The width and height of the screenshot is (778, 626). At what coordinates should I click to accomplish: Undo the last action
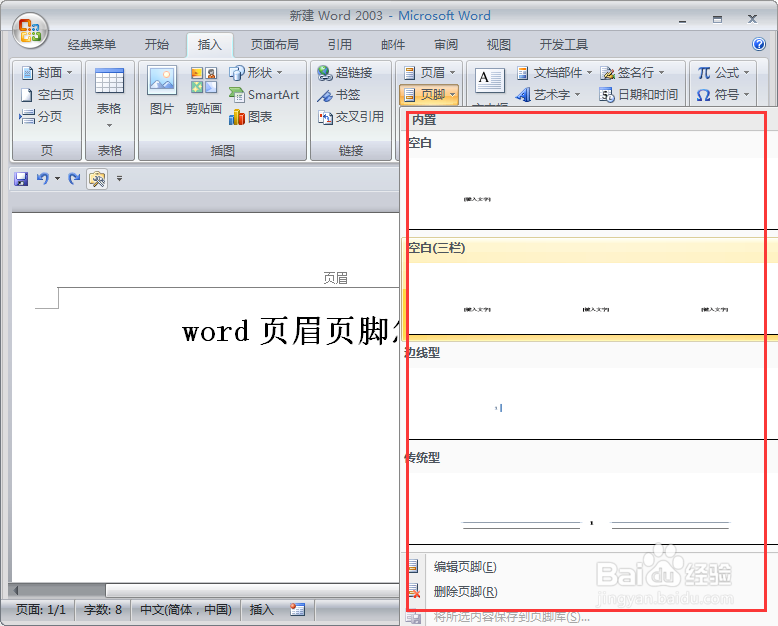43,179
